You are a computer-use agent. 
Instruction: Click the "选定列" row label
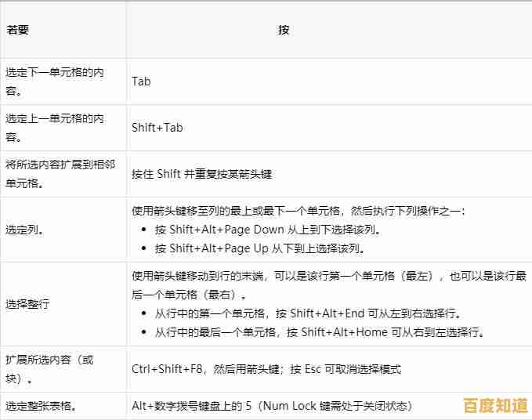click(x=24, y=230)
